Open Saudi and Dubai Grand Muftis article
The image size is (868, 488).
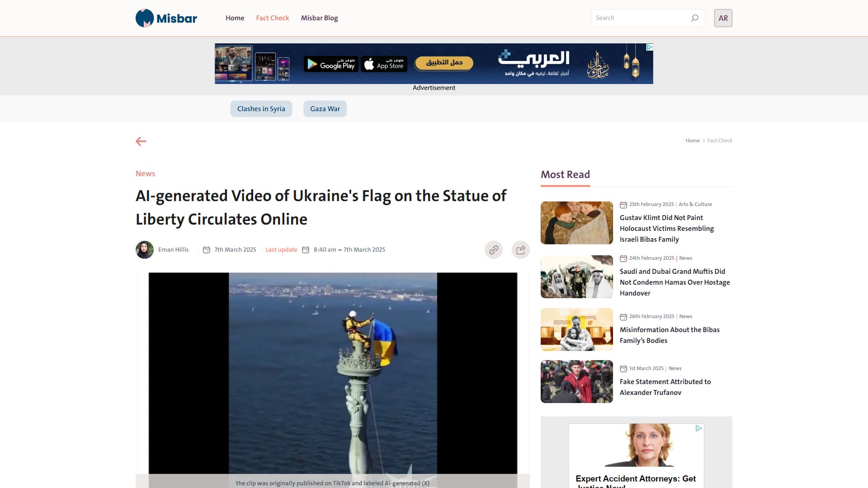click(675, 282)
